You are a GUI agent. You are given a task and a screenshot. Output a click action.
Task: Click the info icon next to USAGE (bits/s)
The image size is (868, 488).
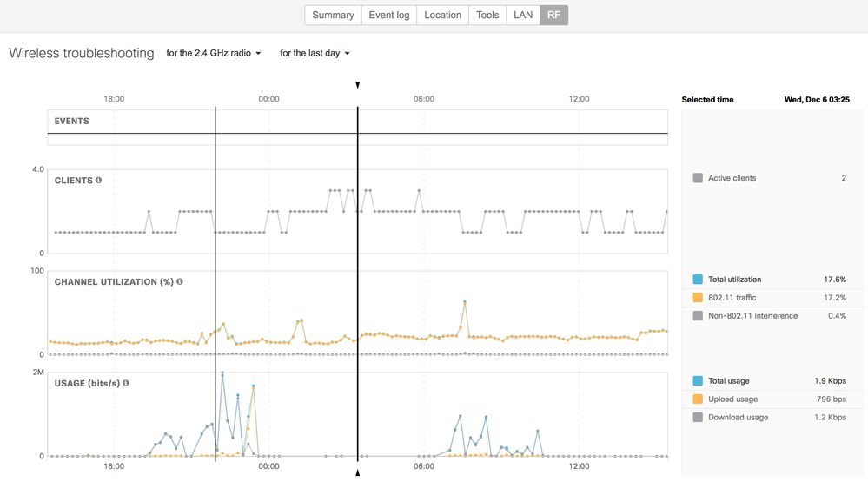(x=126, y=383)
